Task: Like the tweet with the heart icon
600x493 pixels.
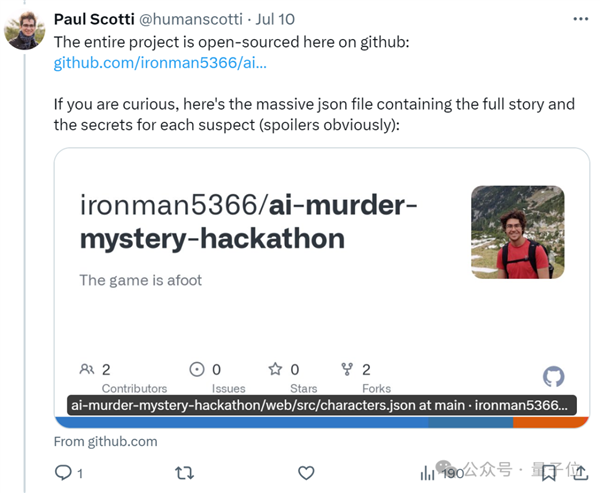Action: pos(307,472)
